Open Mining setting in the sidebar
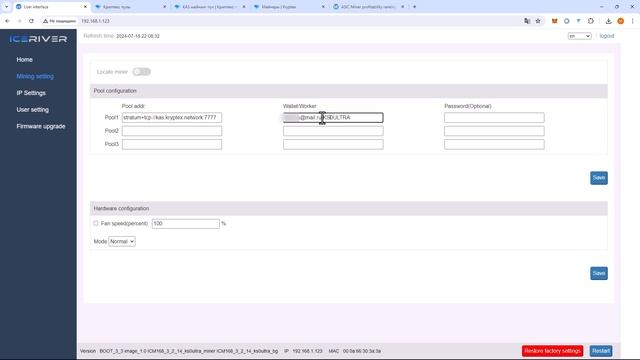 pos(35,76)
